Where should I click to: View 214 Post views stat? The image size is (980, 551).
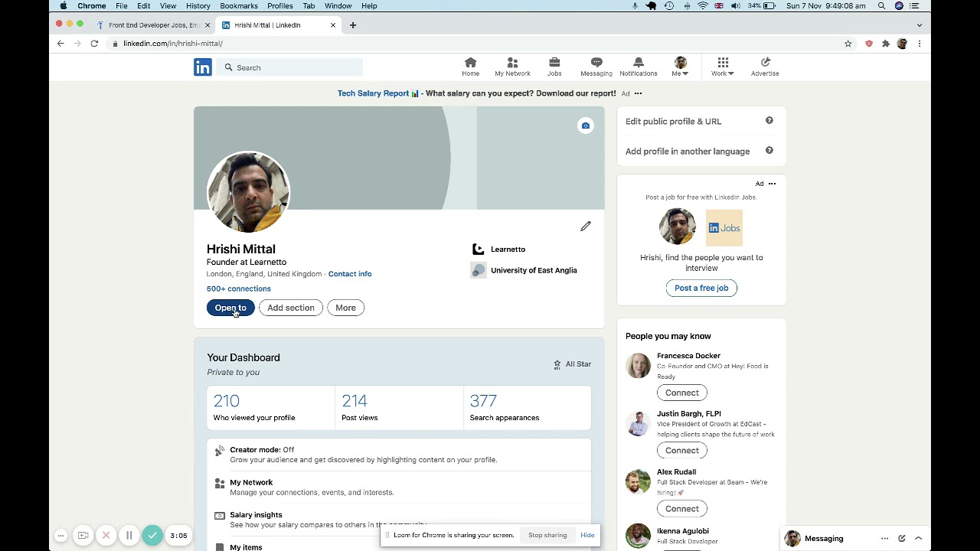click(399, 408)
